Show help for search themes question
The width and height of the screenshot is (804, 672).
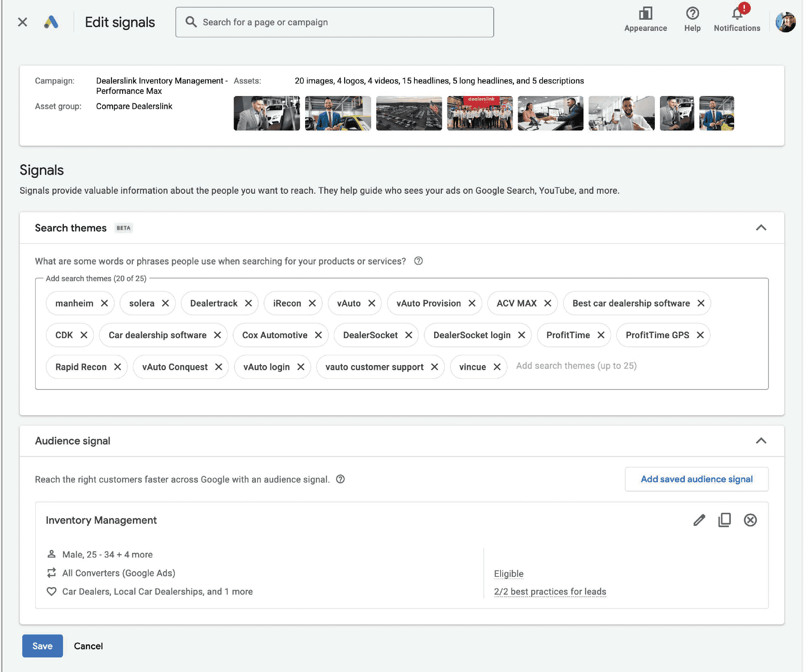(418, 261)
